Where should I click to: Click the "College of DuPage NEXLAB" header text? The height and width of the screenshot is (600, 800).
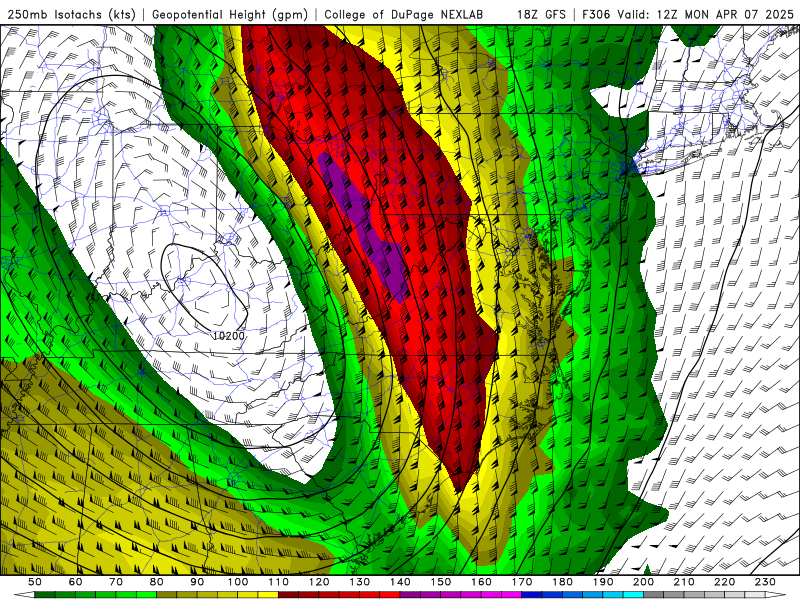(x=404, y=14)
